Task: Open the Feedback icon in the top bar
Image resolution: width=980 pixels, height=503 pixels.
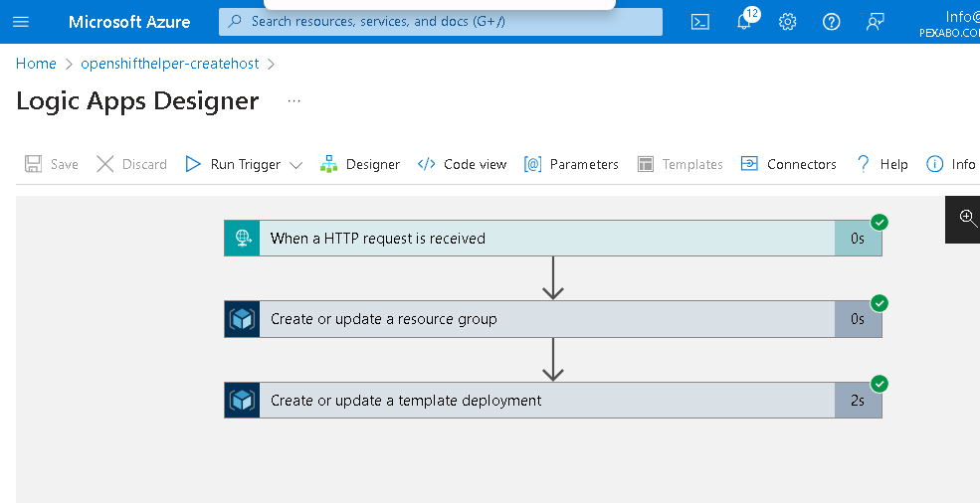Action: click(x=875, y=22)
